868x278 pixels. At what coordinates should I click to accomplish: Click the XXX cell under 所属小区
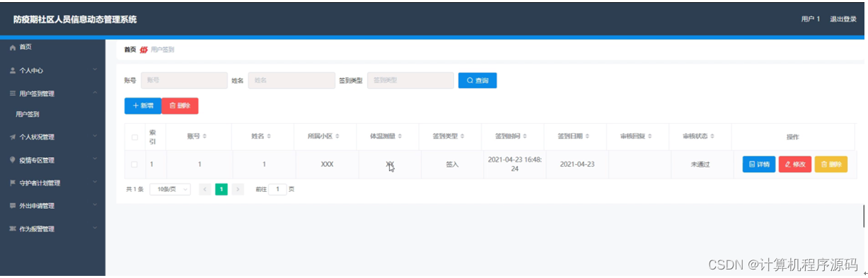(x=327, y=164)
